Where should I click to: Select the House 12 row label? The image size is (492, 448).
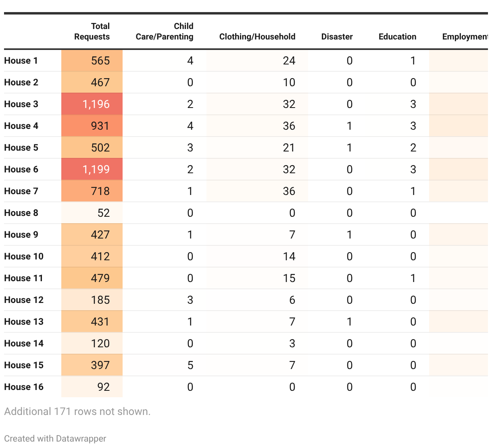pyautogui.click(x=24, y=300)
